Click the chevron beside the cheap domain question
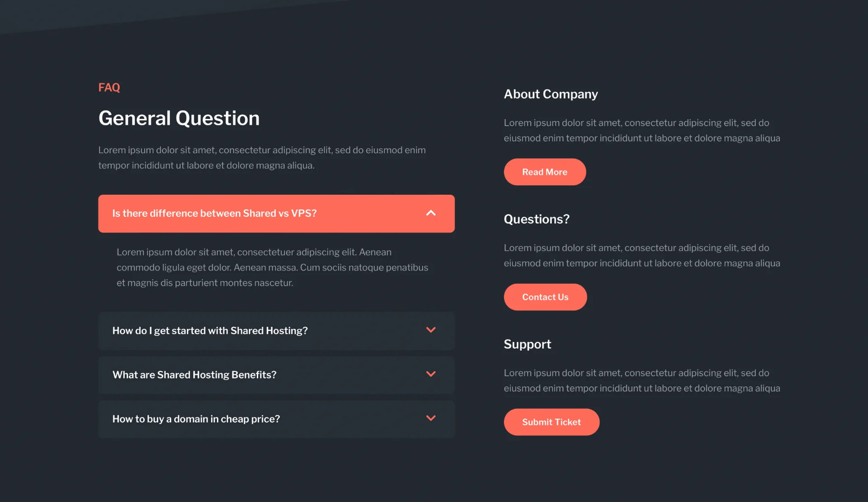This screenshot has height=502, width=868. 431,418
